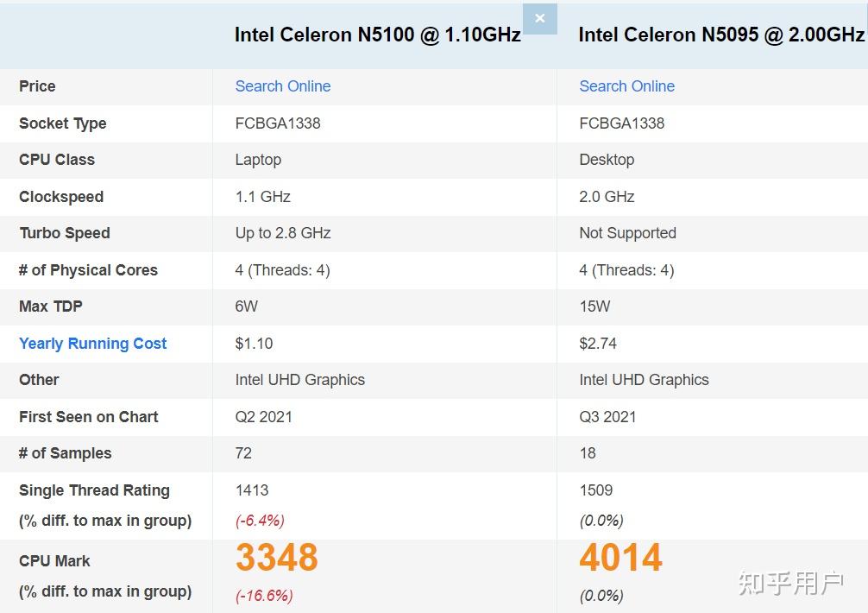
Task: Select the CPU Mark score 4014
Action: point(619,558)
